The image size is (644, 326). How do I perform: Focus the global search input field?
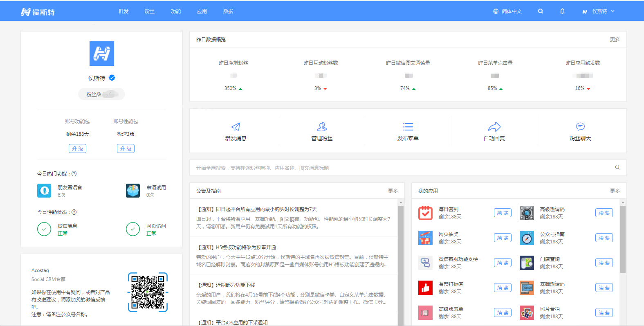point(408,168)
